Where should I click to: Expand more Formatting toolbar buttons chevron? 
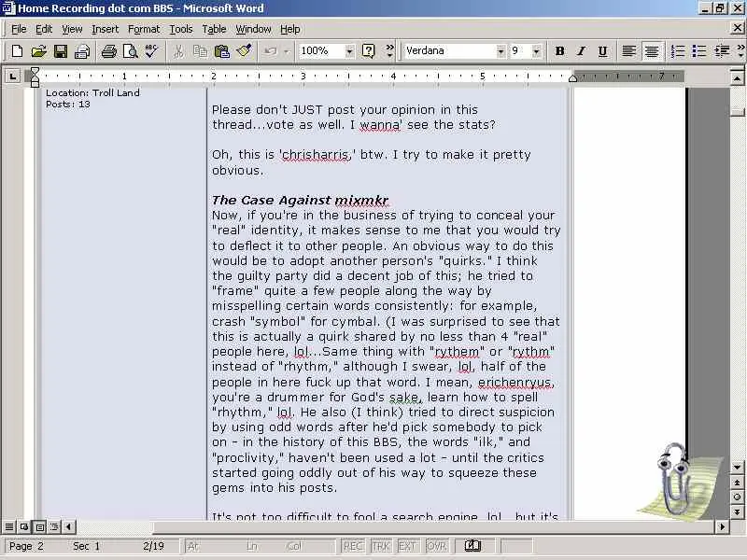click(740, 51)
